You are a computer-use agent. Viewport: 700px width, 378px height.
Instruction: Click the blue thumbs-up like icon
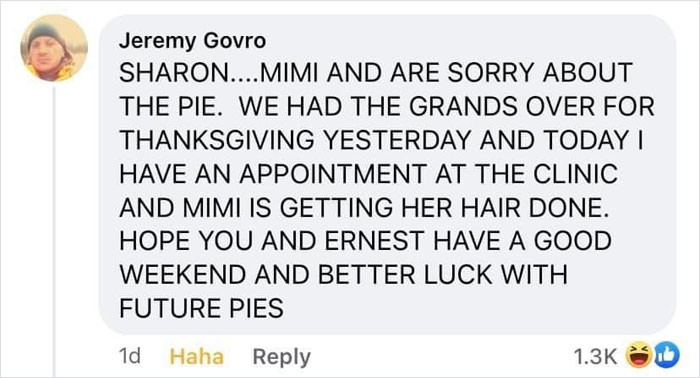[x=667, y=355]
